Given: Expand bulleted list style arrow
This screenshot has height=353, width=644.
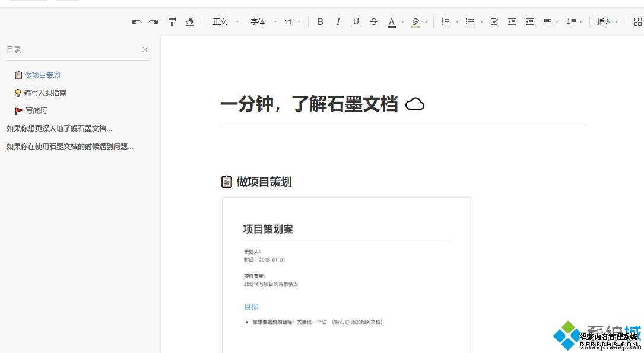Looking at the screenshot, I should click(x=481, y=22).
